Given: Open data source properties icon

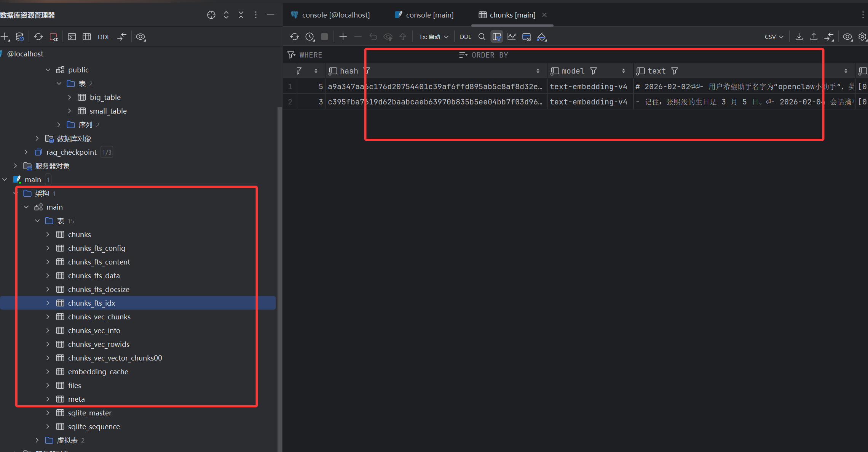Looking at the screenshot, I should (x=20, y=37).
